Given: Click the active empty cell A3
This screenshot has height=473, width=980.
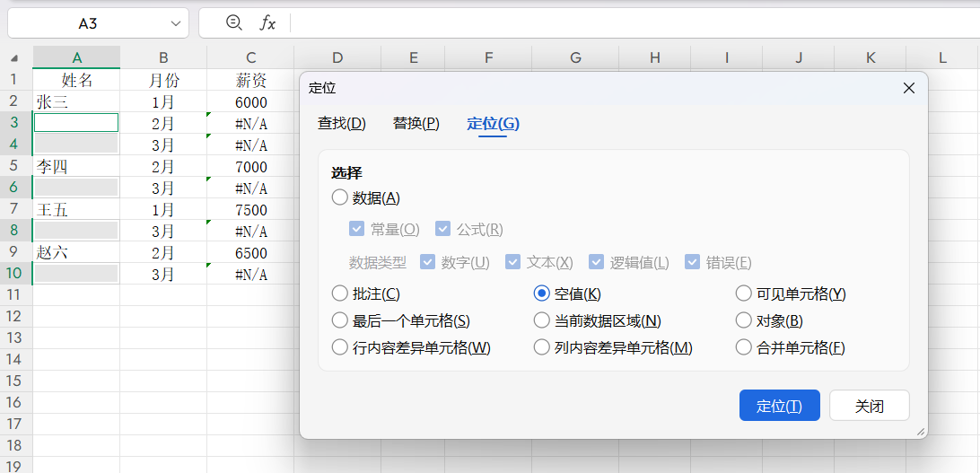Looking at the screenshot, I should point(76,123).
